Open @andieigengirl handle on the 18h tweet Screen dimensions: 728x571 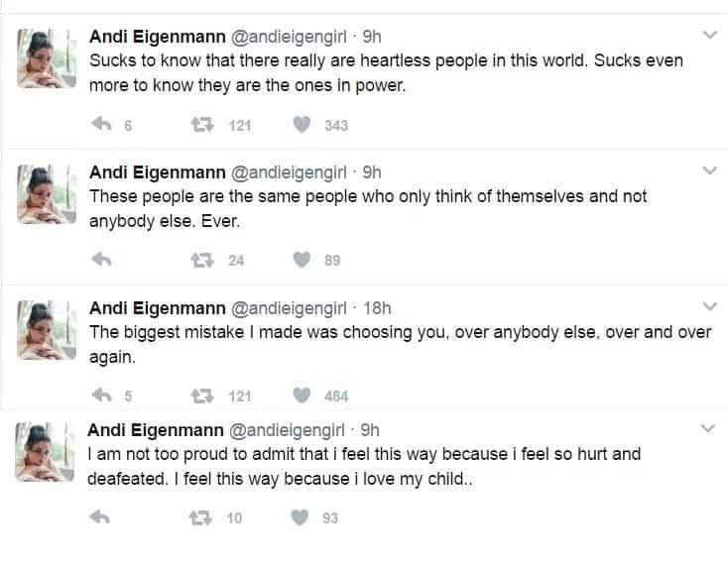coord(289,308)
